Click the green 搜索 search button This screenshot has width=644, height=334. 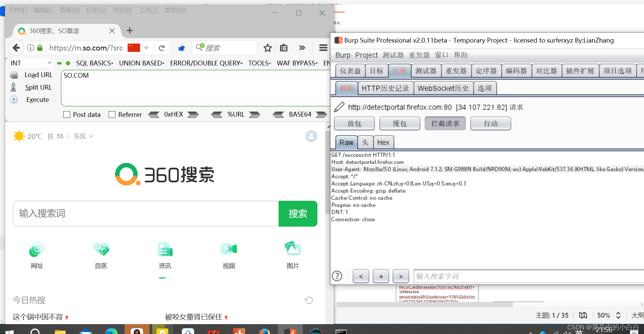[x=298, y=214]
